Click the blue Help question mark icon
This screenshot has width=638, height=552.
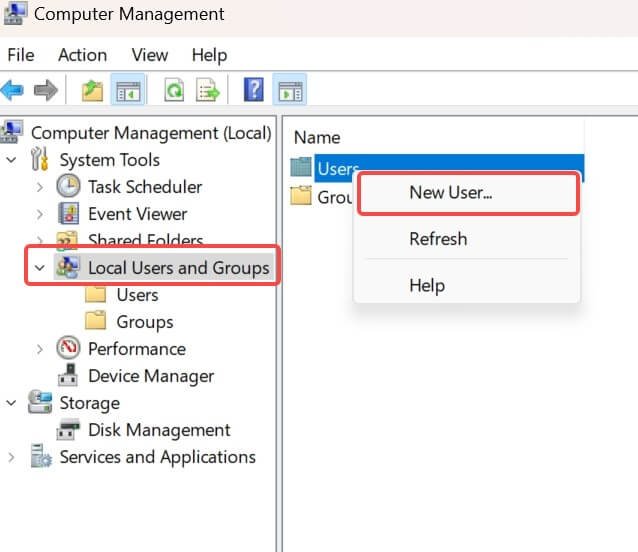pos(253,91)
